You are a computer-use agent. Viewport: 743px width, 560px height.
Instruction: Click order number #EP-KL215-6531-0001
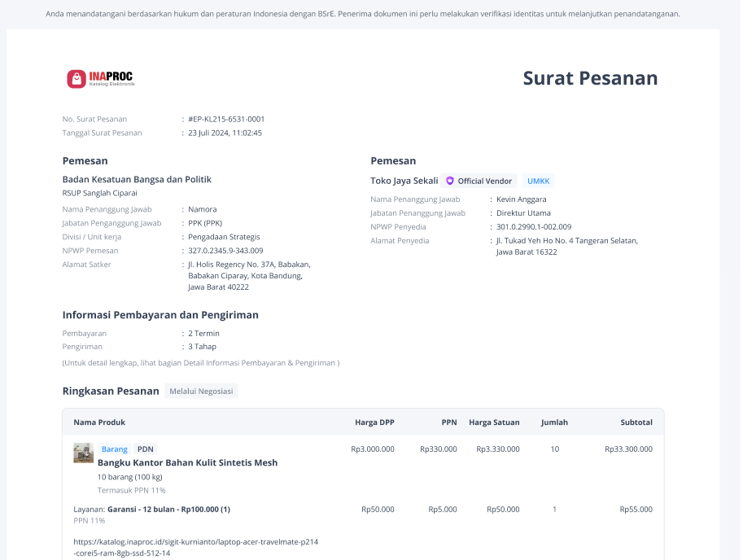point(226,119)
